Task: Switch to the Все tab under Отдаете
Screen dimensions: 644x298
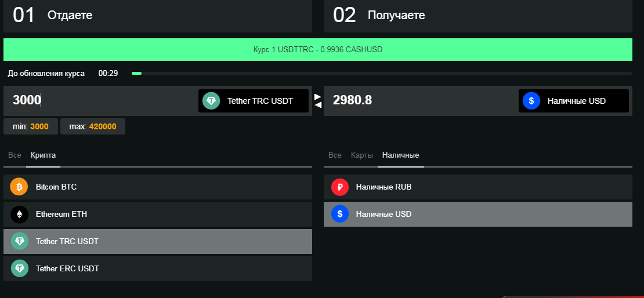Action: click(15, 155)
